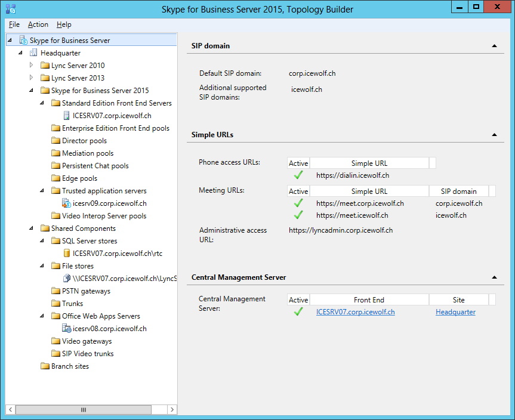Viewport: 515px width, 420px height.
Task: Click the icesrv08 Office Web Apps server icon
Action: [67, 328]
